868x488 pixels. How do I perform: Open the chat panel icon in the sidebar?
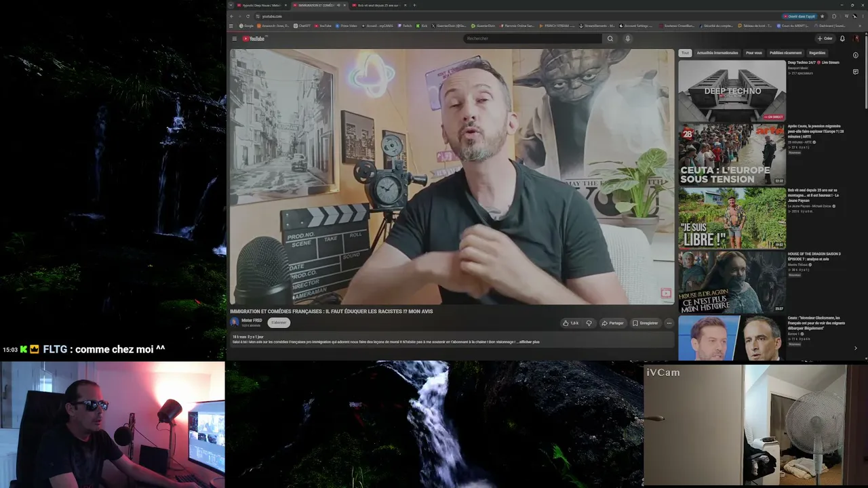(856, 72)
